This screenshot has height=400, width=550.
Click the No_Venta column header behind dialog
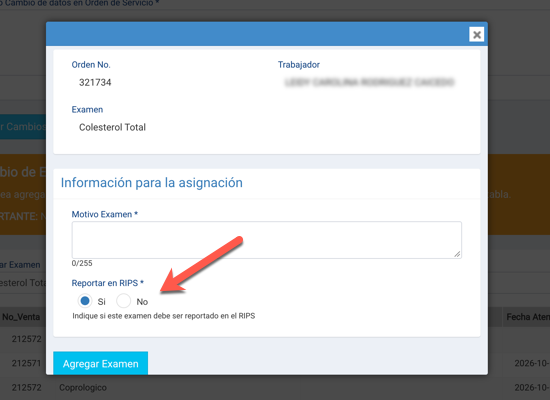click(21, 317)
